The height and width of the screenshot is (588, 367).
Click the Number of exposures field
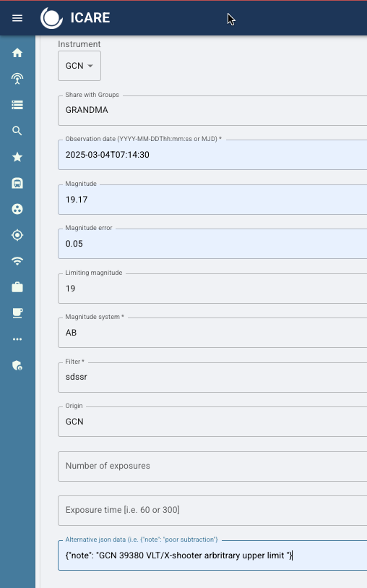point(212,466)
